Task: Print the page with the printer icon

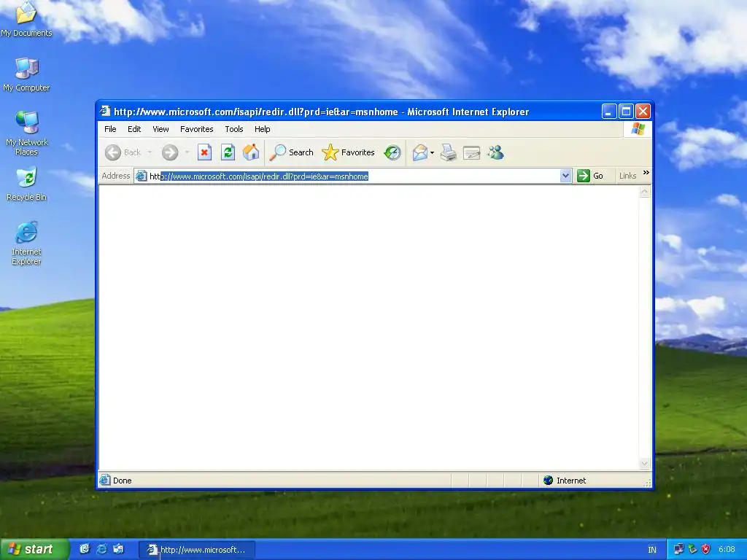Action: tap(449, 152)
